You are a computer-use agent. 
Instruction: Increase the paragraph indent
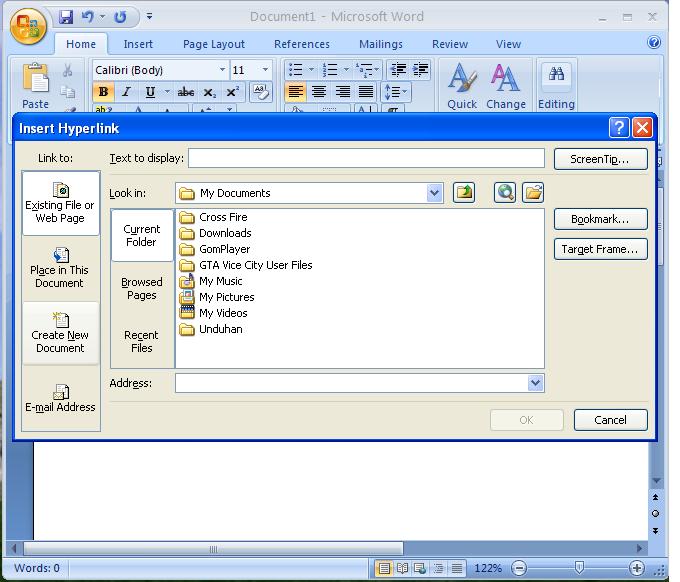click(x=420, y=70)
